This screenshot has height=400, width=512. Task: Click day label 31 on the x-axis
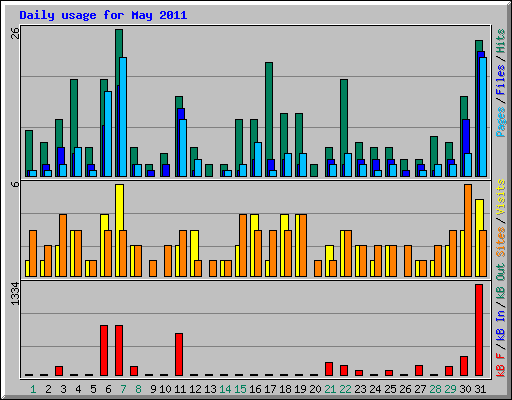pyautogui.click(x=480, y=389)
